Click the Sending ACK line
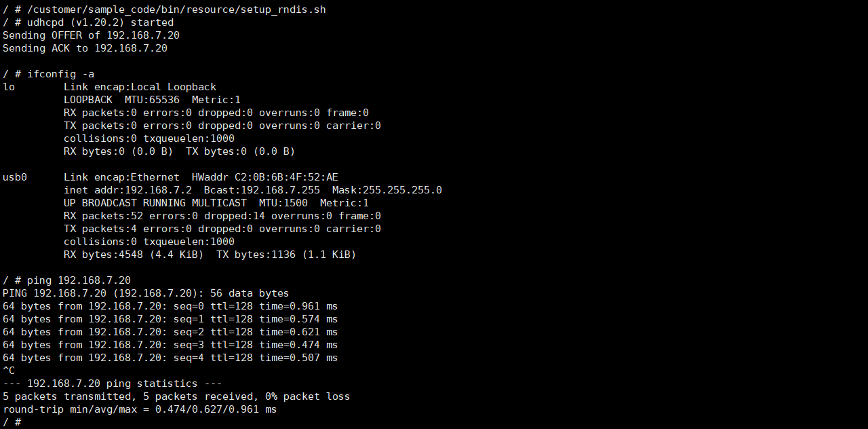The height and width of the screenshot is (429, 868). coord(85,48)
